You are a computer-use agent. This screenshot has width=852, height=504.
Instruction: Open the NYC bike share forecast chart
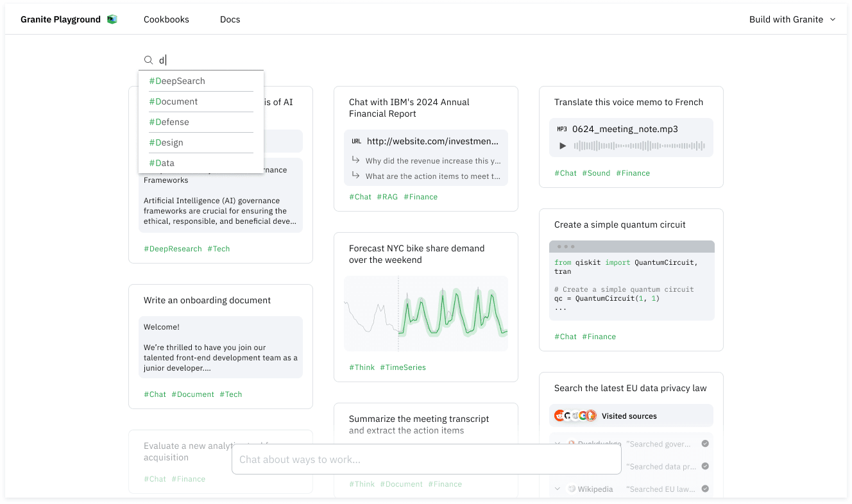tap(426, 314)
